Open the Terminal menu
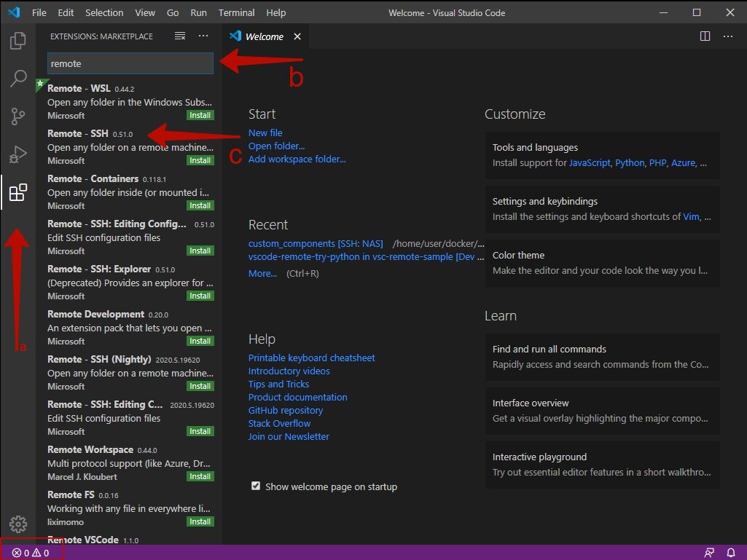 (x=236, y=13)
